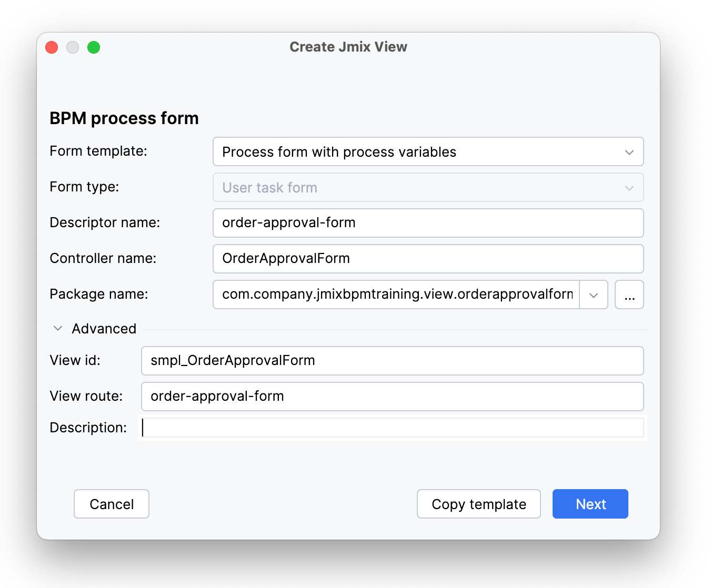Edit the View id field
Screen dimensions: 721x588
click(x=392, y=361)
